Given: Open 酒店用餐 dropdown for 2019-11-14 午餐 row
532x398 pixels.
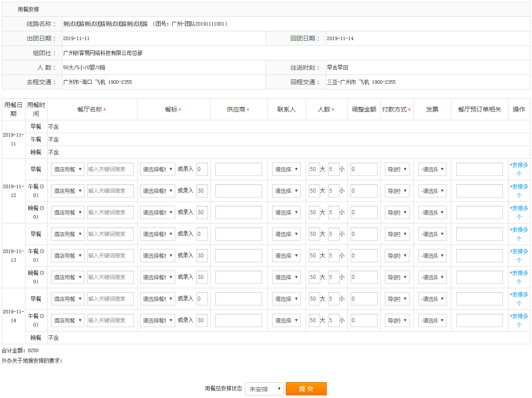Looking at the screenshot, I should [x=68, y=320].
